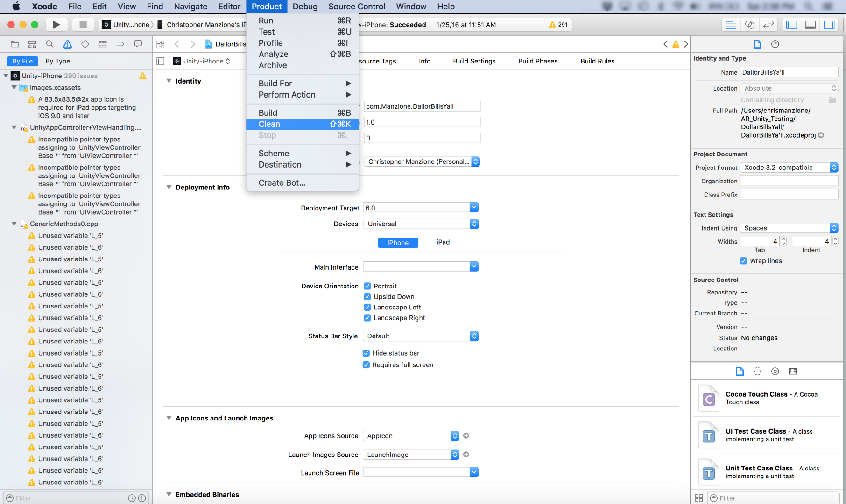The image size is (846, 504).
Task: Open the Symbol navigator icon
Action: pos(32,44)
